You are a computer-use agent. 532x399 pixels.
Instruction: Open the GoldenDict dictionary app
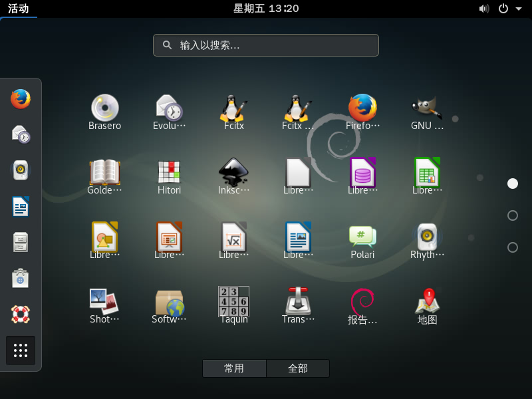(x=105, y=176)
